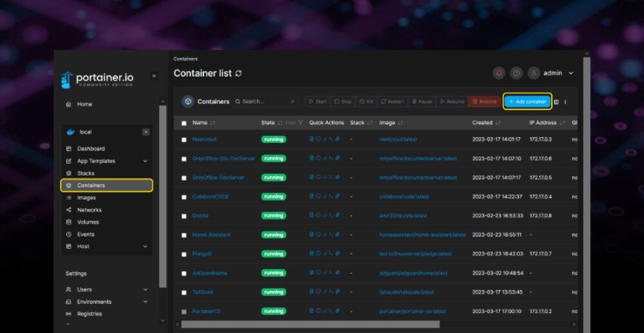Click the local Docker whale icon
This screenshot has height=333, width=644.
click(71, 132)
